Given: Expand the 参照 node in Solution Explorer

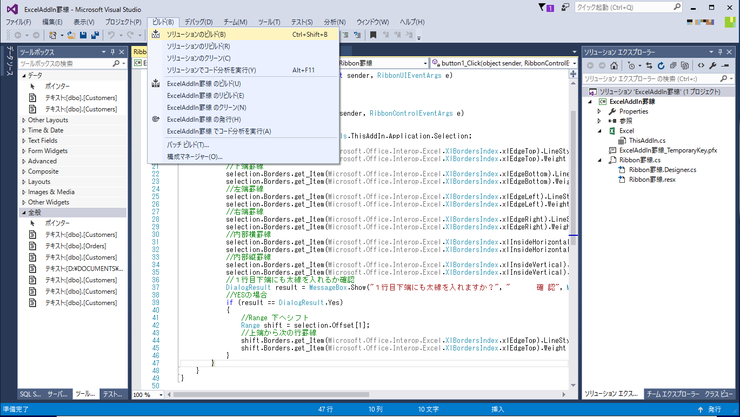Looking at the screenshot, I should pos(599,121).
